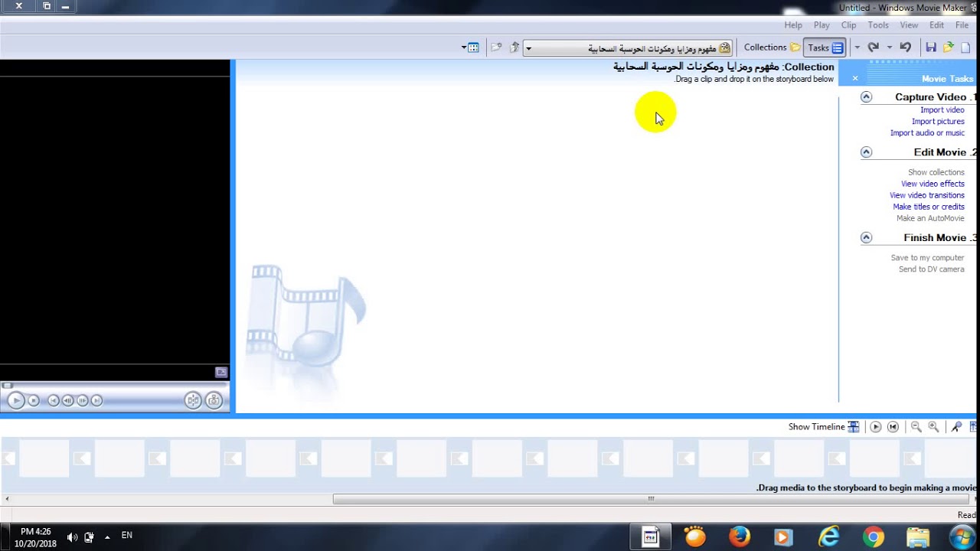Open the File menu
The width and height of the screenshot is (980, 551).
click(962, 25)
